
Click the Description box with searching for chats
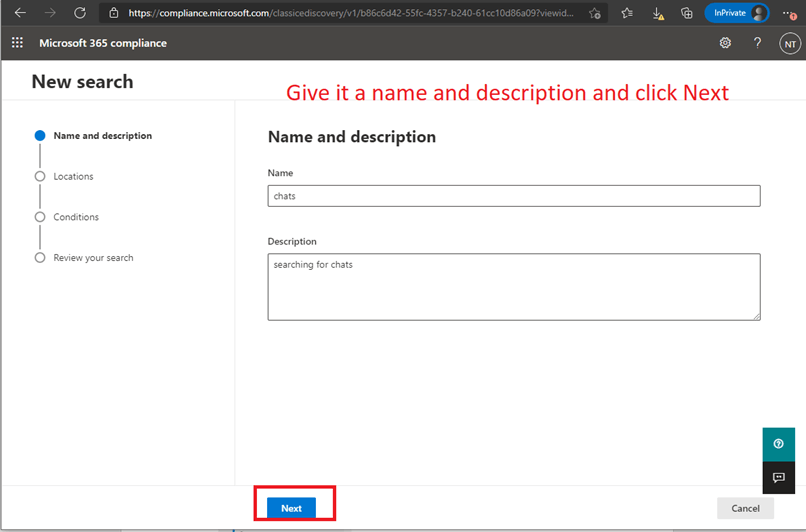tap(514, 287)
